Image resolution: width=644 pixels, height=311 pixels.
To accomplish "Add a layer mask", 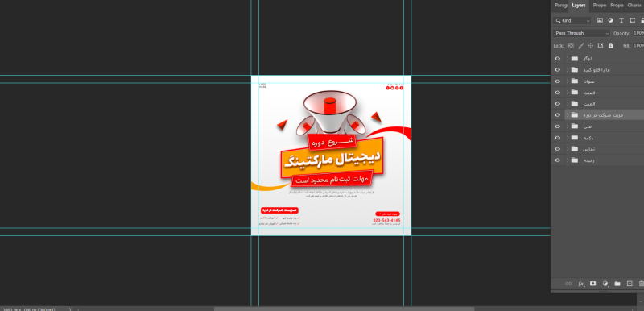I will (x=592, y=284).
